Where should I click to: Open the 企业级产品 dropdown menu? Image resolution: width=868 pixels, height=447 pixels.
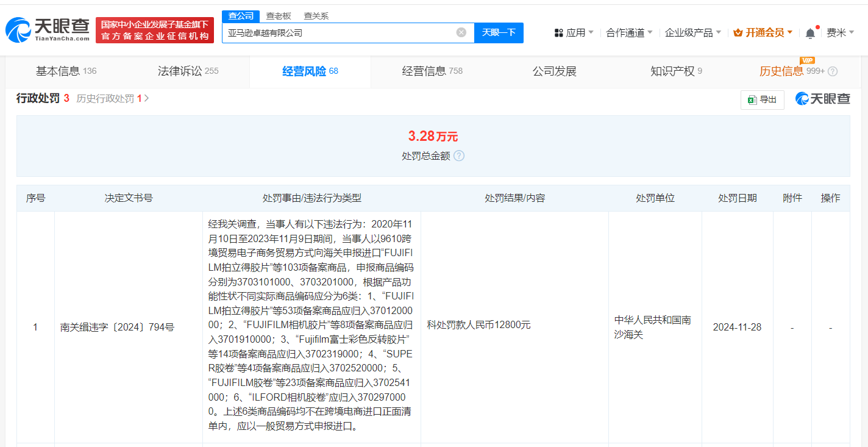[x=692, y=33]
